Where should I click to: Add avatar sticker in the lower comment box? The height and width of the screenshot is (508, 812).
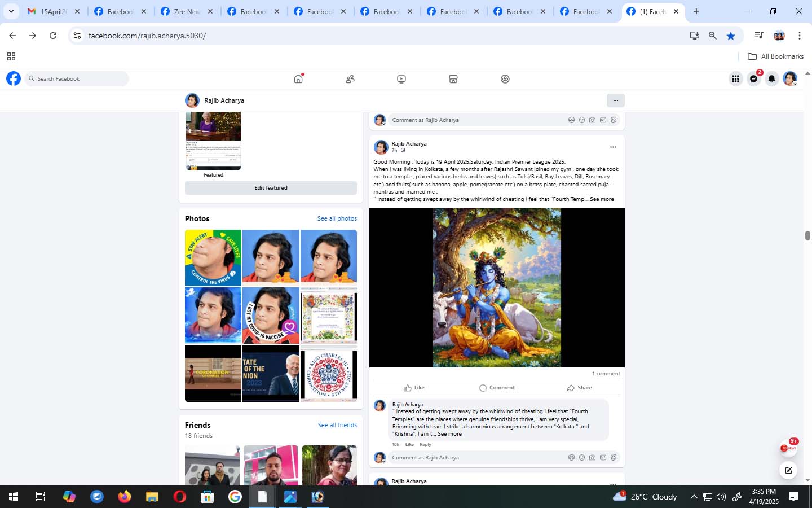click(x=571, y=458)
